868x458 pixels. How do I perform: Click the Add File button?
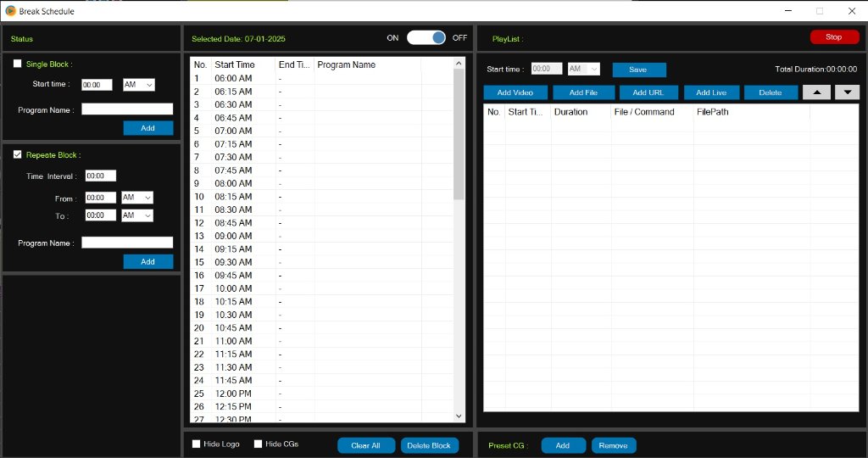pyautogui.click(x=583, y=92)
